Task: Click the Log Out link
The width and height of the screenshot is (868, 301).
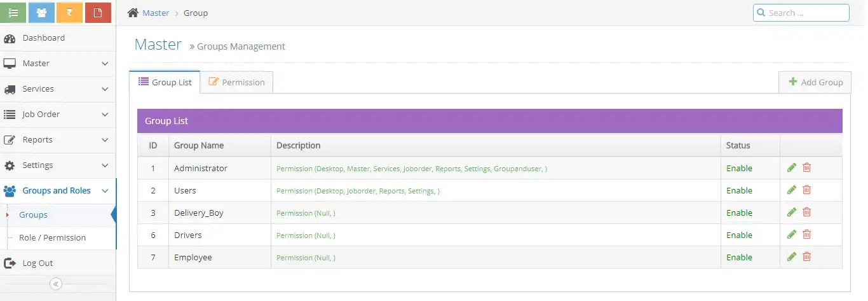Action: tap(37, 263)
